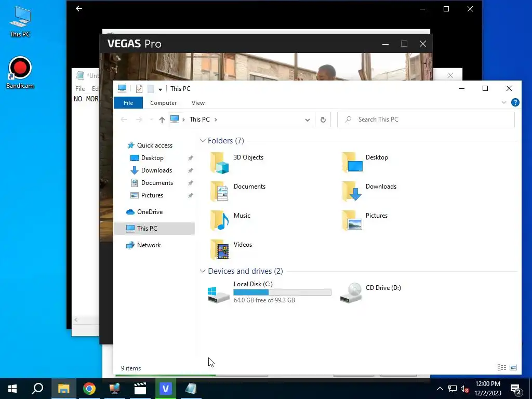The image size is (532, 399).
Task: Click the VEGAS Pro taskbar icon
Action: point(166,389)
